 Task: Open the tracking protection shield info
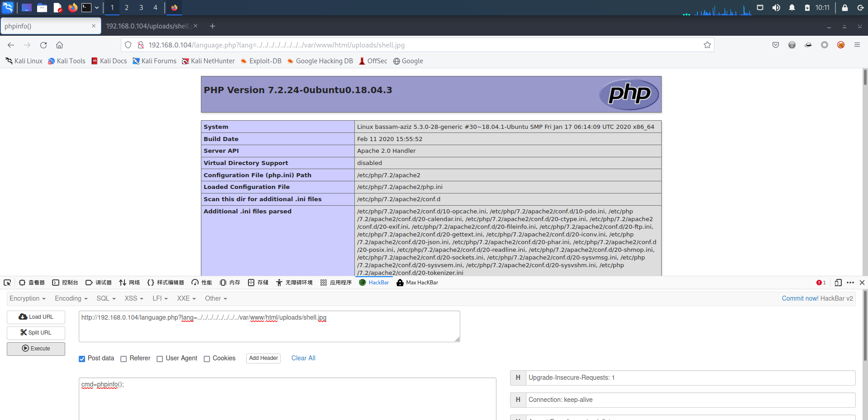[x=128, y=45]
